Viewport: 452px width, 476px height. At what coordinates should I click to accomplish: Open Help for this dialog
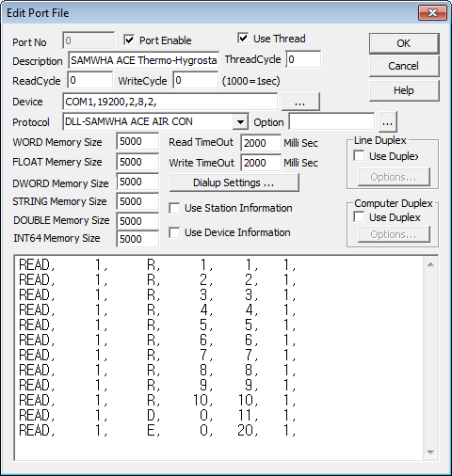[404, 90]
